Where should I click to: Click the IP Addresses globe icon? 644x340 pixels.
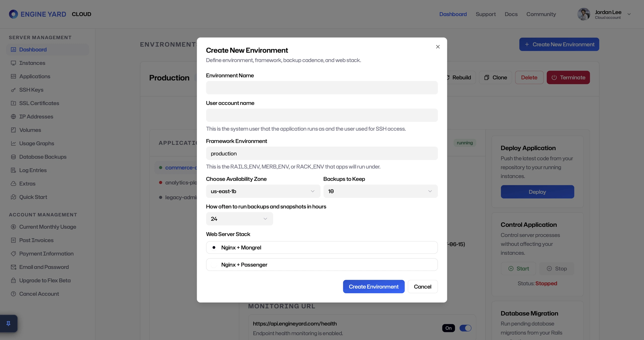tap(13, 117)
